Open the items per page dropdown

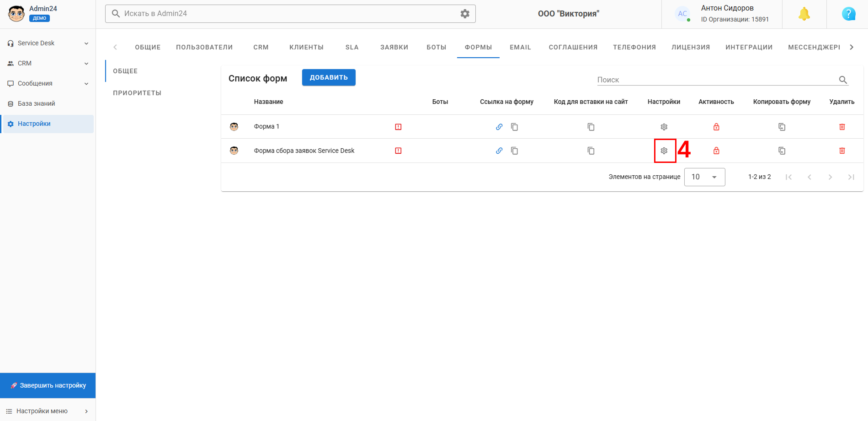point(704,177)
